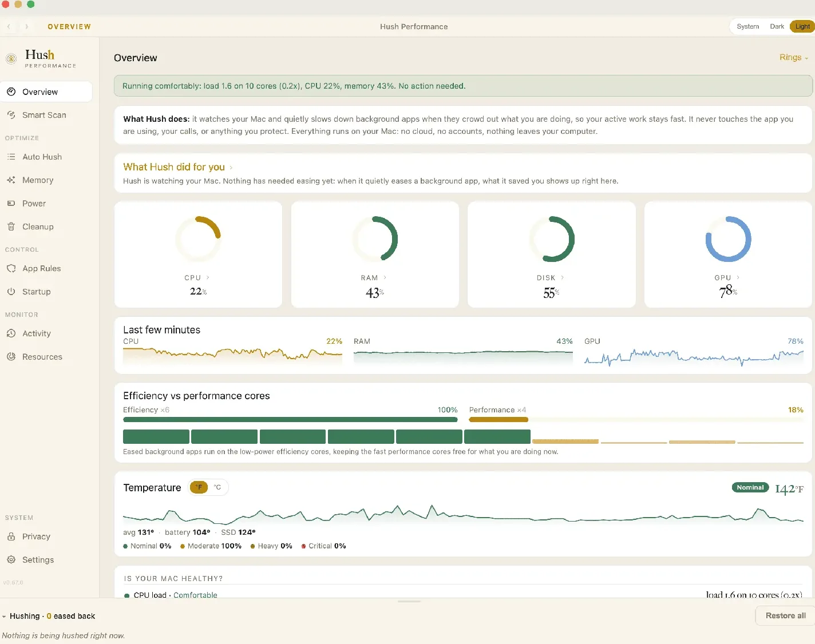Expand What Hush did for you
815x644 pixels.
pos(178,167)
